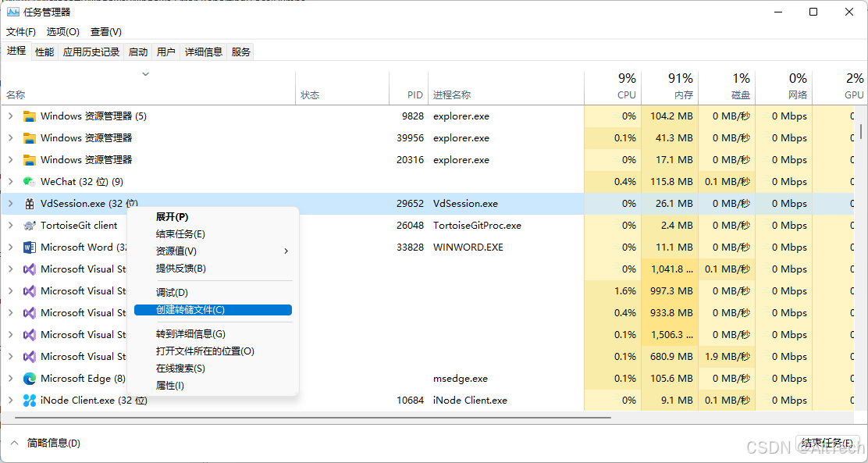Choose 结束任务(E) in context menu
This screenshot has height=463, width=868.
tap(213, 234)
